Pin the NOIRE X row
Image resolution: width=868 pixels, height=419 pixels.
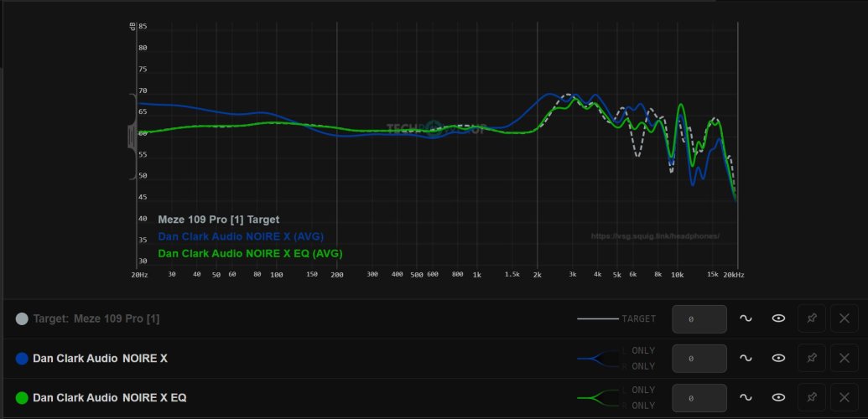pos(812,358)
